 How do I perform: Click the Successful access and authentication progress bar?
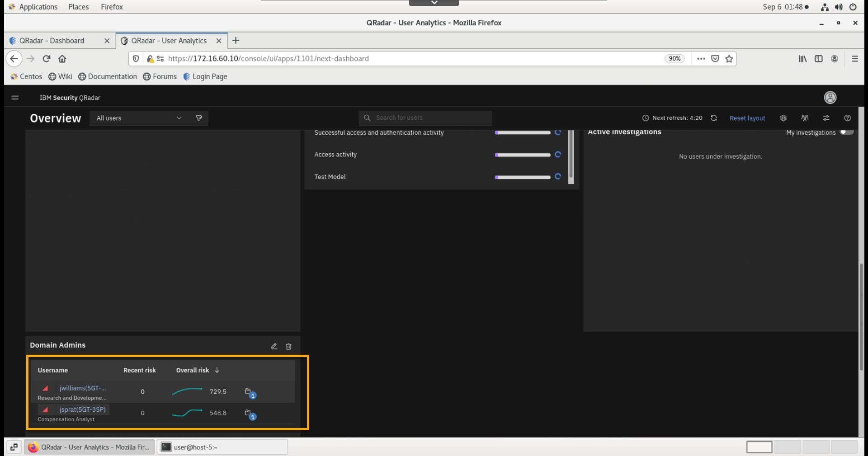pos(523,132)
